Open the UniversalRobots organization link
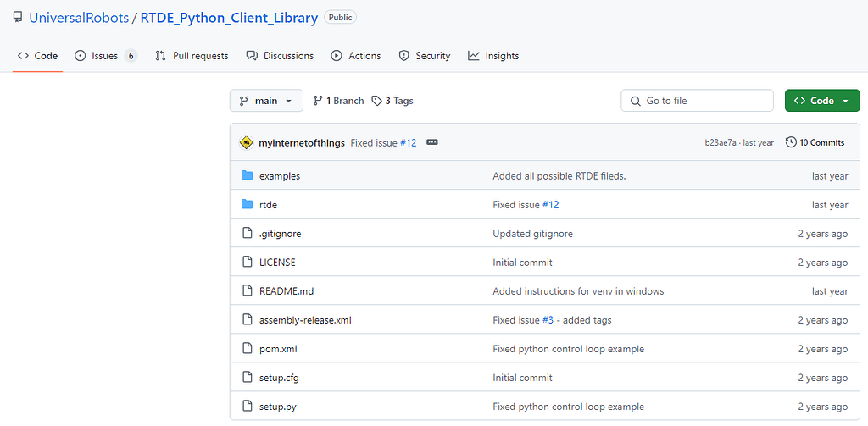 coord(79,17)
